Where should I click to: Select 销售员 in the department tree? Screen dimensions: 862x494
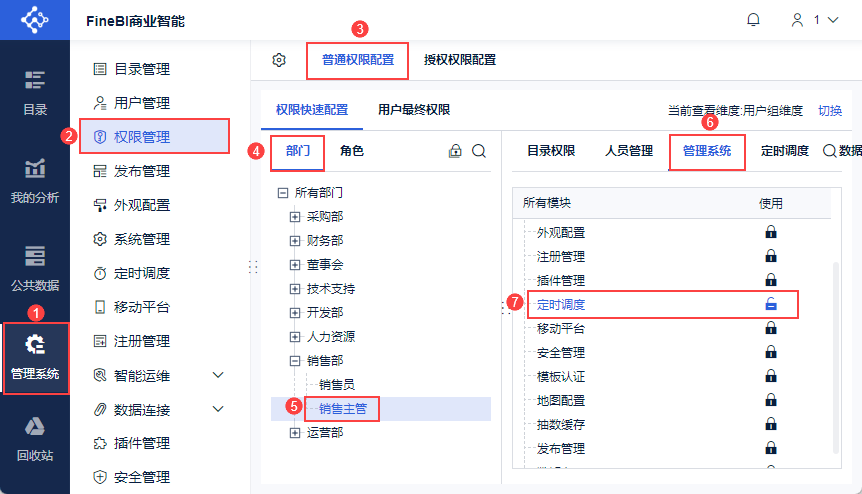click(336, 384)
